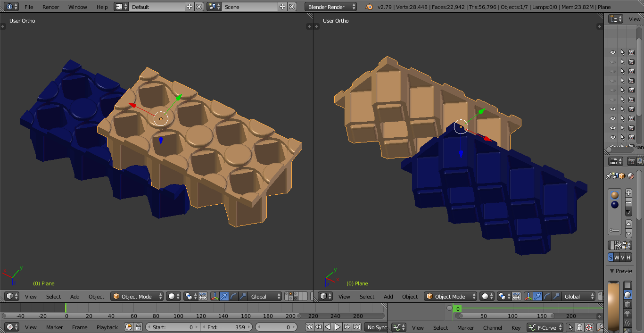
Task: Jump to last frame
Action: 356,327
